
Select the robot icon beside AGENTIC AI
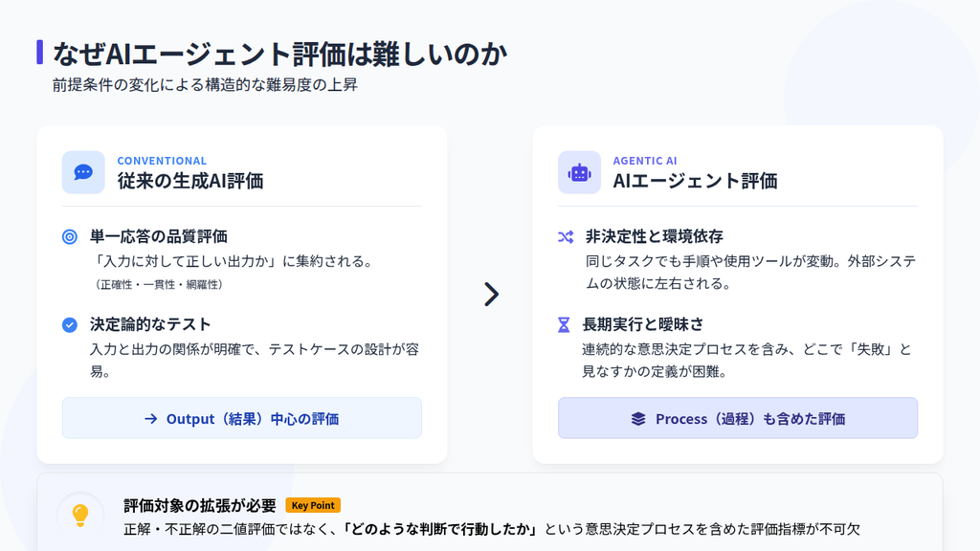(x=580, y=172)
